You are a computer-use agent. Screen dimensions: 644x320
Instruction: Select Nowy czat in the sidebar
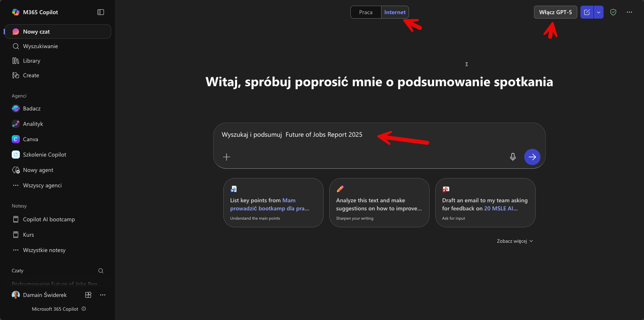(57, 32)
